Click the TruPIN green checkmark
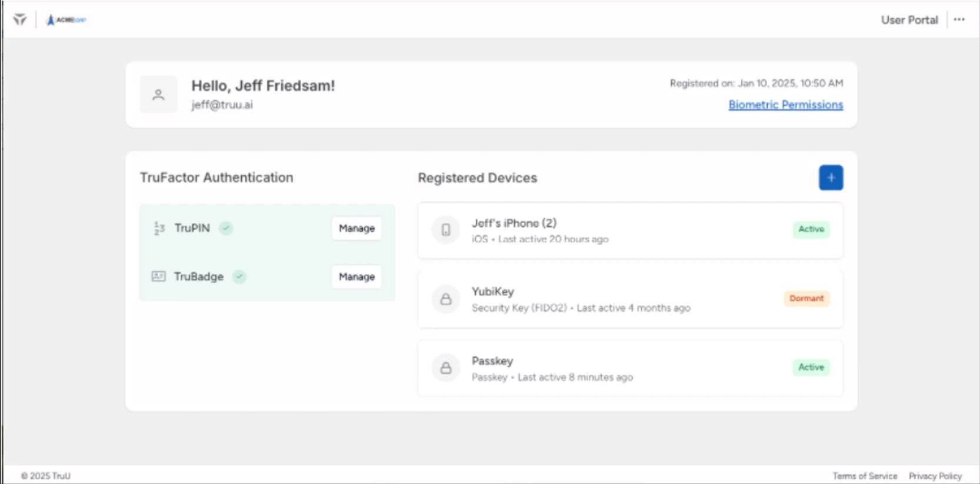 [226, 228]
